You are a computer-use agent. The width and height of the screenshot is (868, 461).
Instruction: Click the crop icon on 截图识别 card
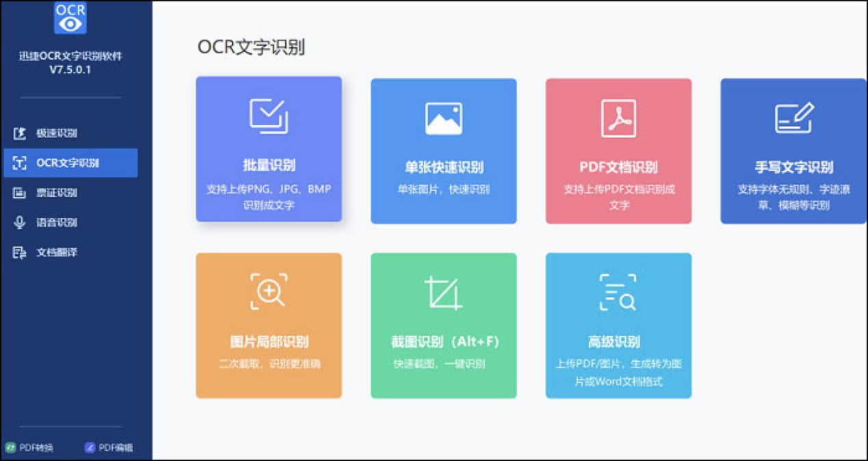click(x=443, y=293)
